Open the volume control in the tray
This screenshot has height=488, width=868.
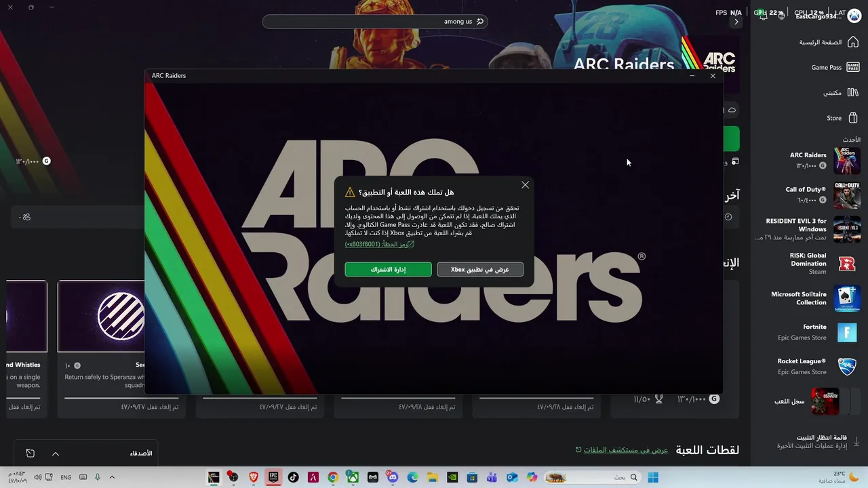tap(38, 477)
